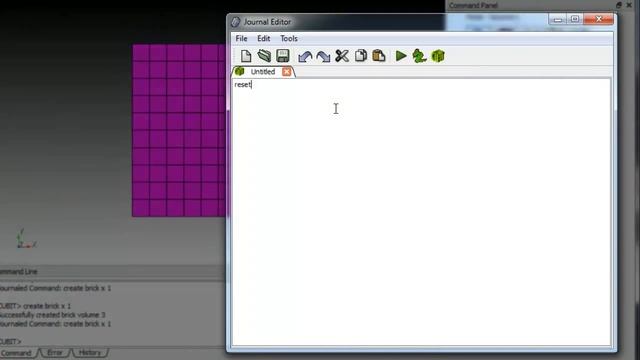This screenshot has width=640, height=360.
Task: Select the Untitled journal tab
Action: coord(262,72)
